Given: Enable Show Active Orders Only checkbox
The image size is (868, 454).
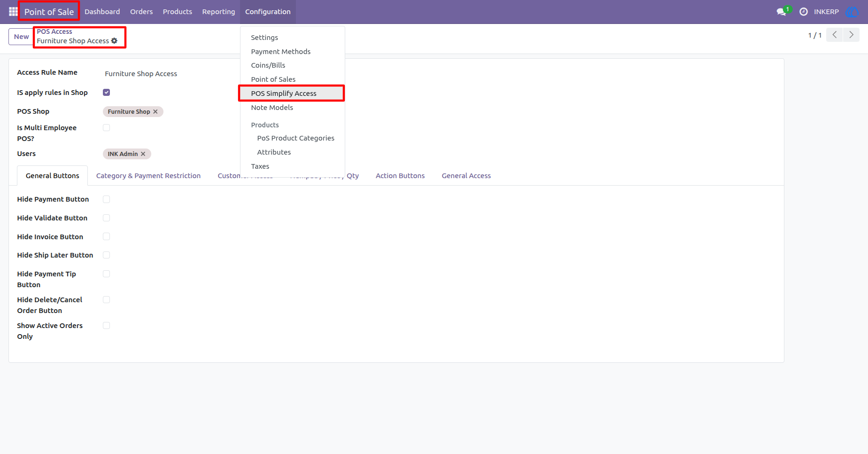Looking at the screenshot, I should point(107,326).
